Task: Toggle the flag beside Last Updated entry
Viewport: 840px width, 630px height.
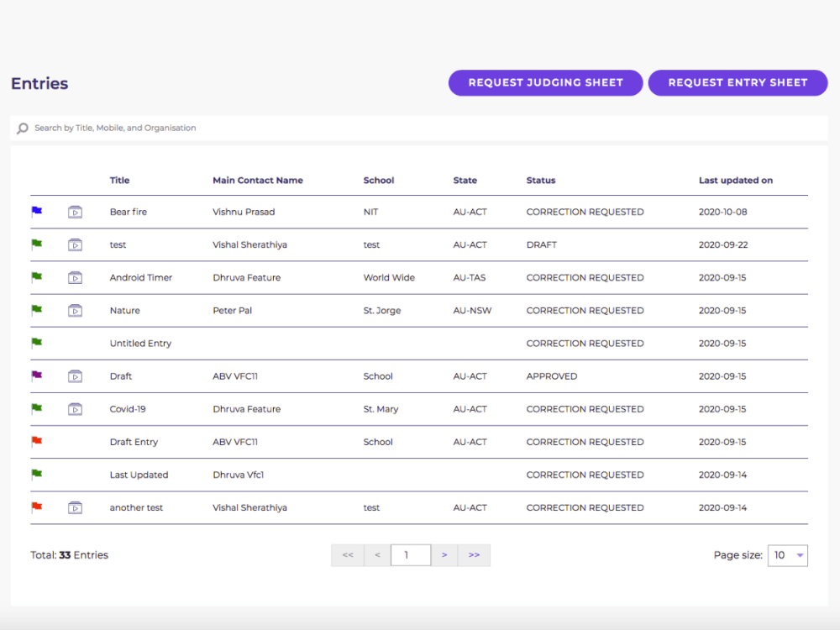Action: point(37,474)
